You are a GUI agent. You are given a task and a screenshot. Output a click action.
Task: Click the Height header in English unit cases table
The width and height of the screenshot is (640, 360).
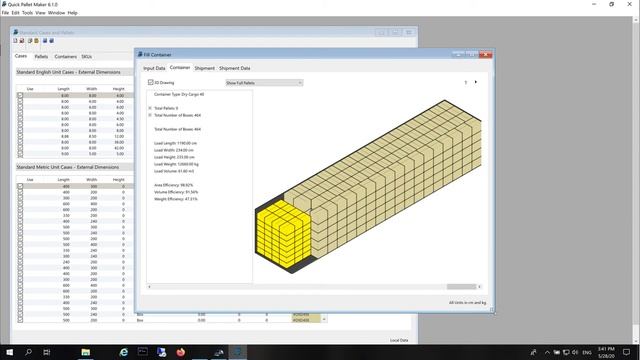(x=118, y=89)
